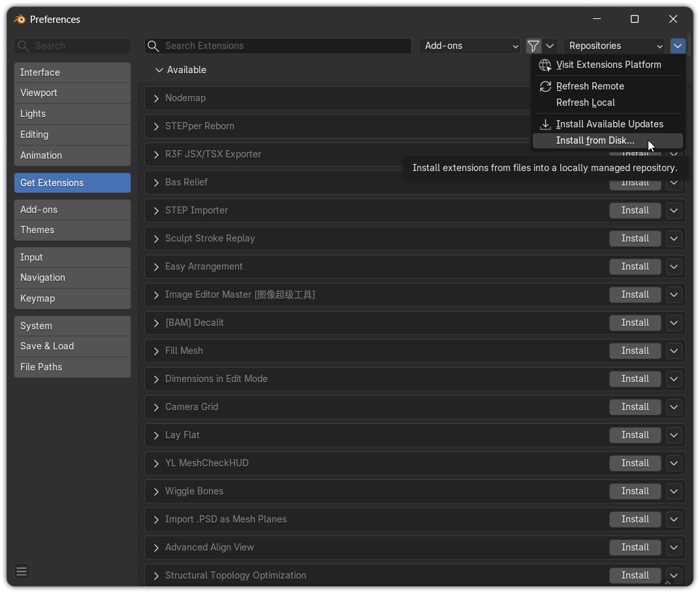Expand the Nodemap extension details
700x593 pixels.
click(156, 98)
